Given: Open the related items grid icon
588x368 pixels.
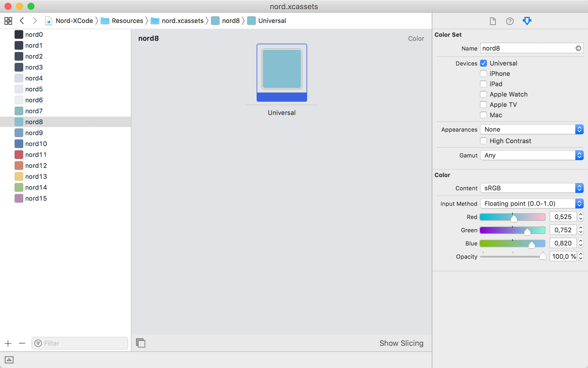Looking at the screenshot, I should [8, 21].
